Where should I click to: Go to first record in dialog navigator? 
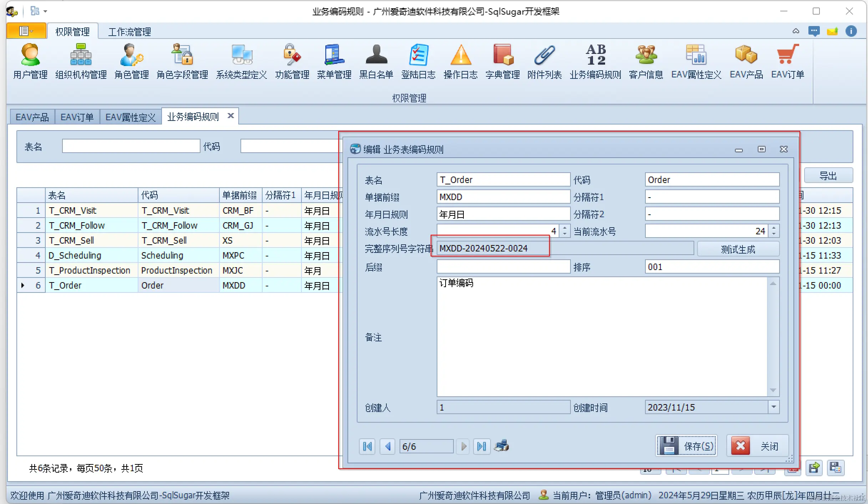(x=367, y=446)
